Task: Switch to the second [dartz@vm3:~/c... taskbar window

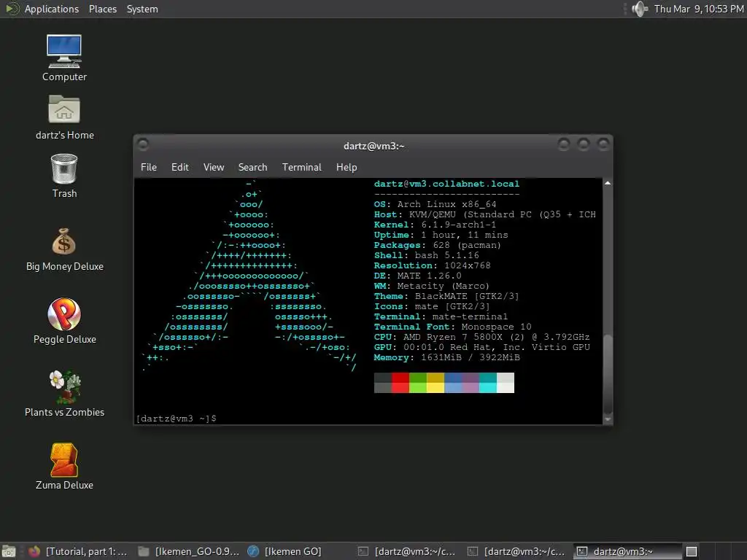Action: [x=517, y=551]
